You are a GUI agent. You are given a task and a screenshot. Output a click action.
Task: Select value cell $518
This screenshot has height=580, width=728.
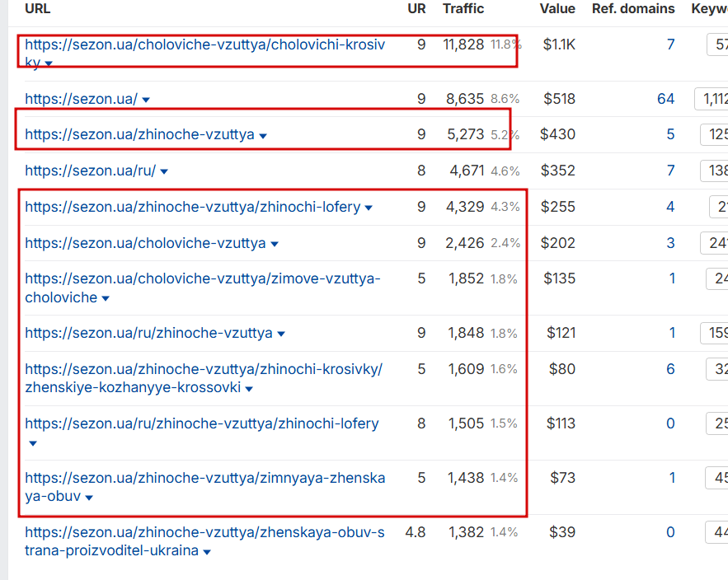point(560,99)
